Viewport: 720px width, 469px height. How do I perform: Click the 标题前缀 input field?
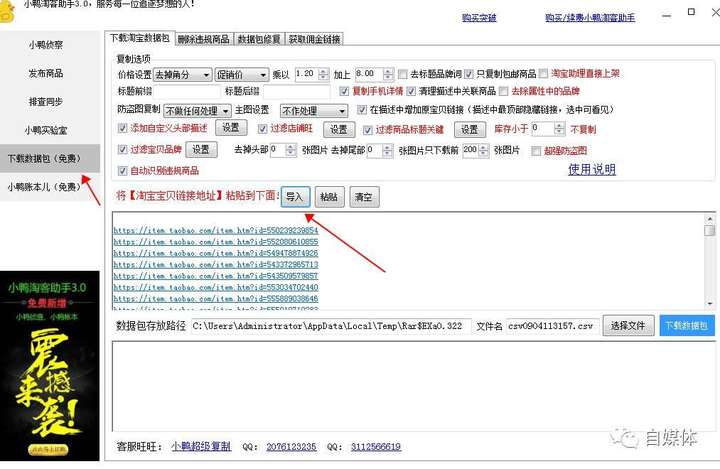186,91
